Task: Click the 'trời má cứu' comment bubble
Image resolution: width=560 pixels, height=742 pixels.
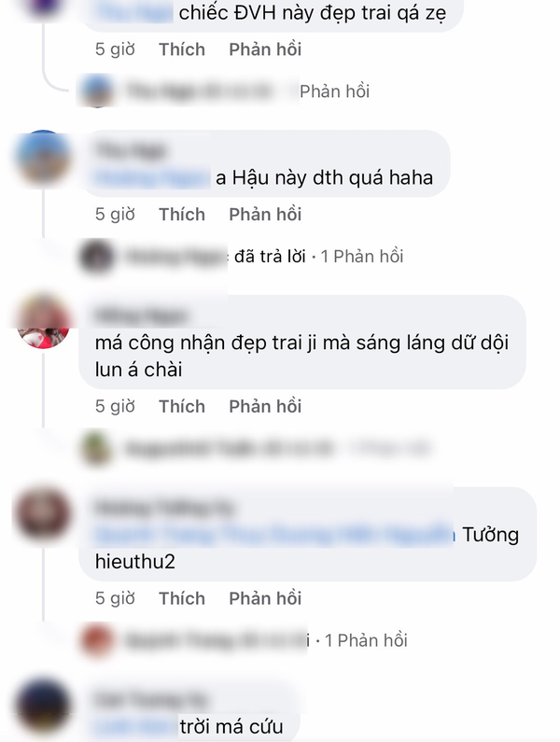Action: click(x=191, y=710)
